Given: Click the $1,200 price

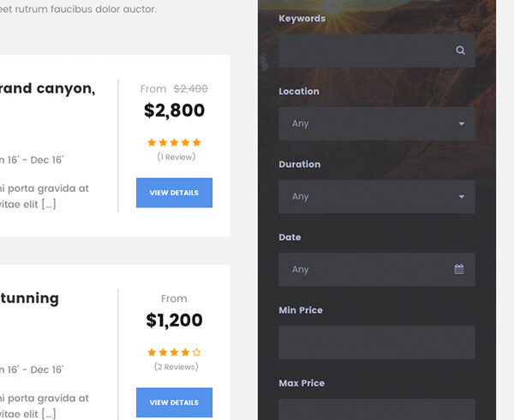Looking at the screenshot, I should 174,321.
